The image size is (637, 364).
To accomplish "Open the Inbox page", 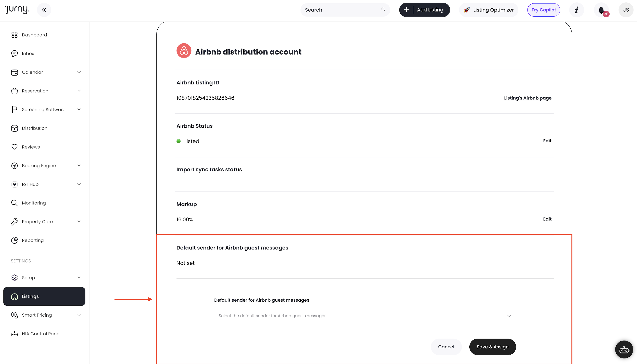I will [x=28, y=53].
